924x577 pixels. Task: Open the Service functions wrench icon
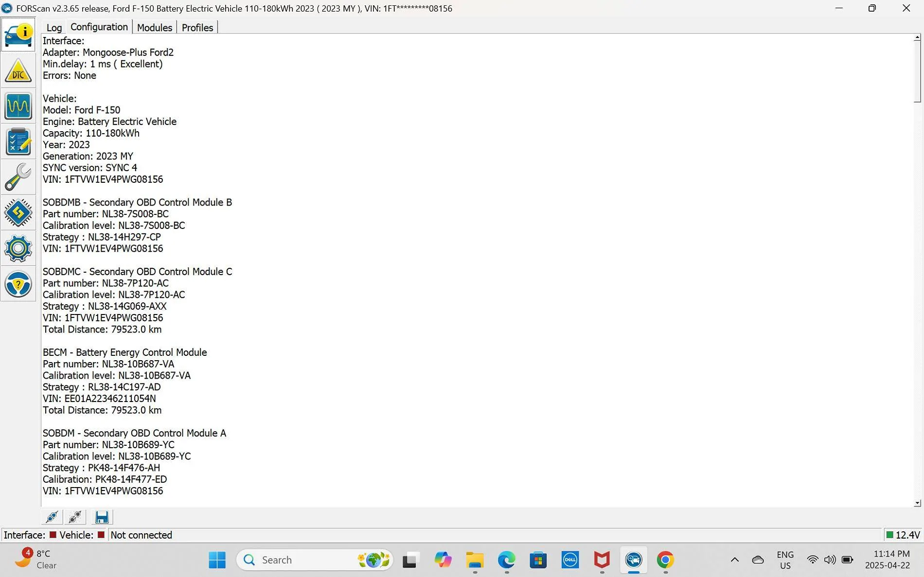pyautogui.click(x=18, y=177)
